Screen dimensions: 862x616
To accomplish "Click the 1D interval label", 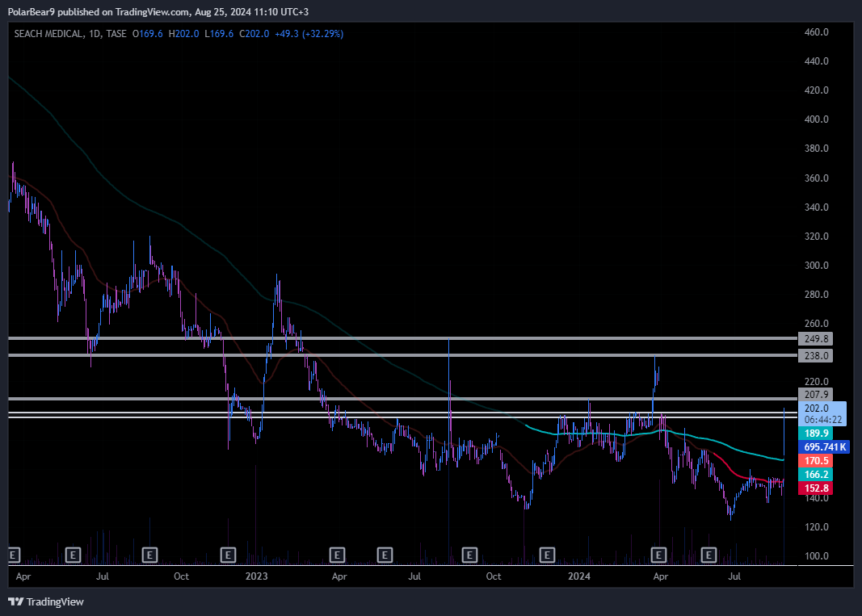I will (95, 34).
